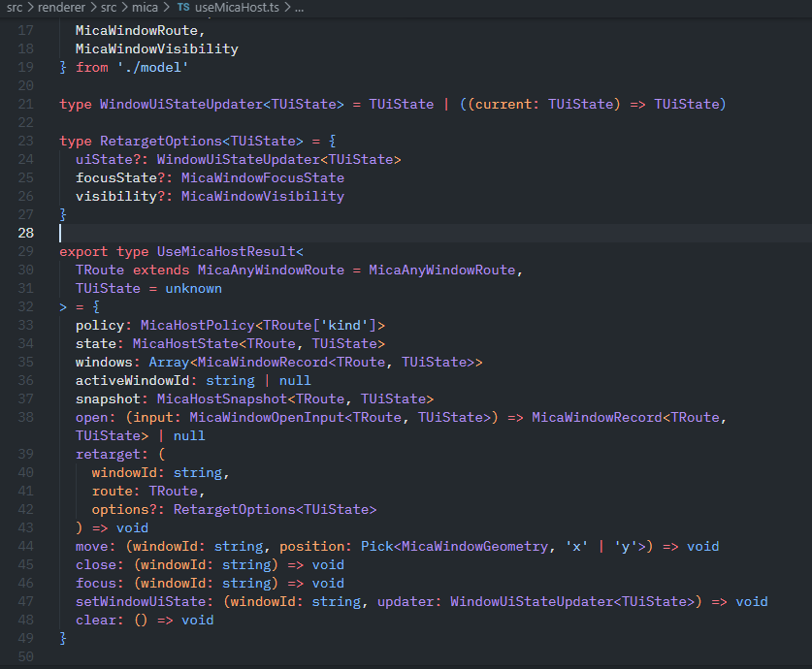This screenshot has height=669, width=812.
Task: Click line number 28 in the gutter
Action: coord(26,233)
